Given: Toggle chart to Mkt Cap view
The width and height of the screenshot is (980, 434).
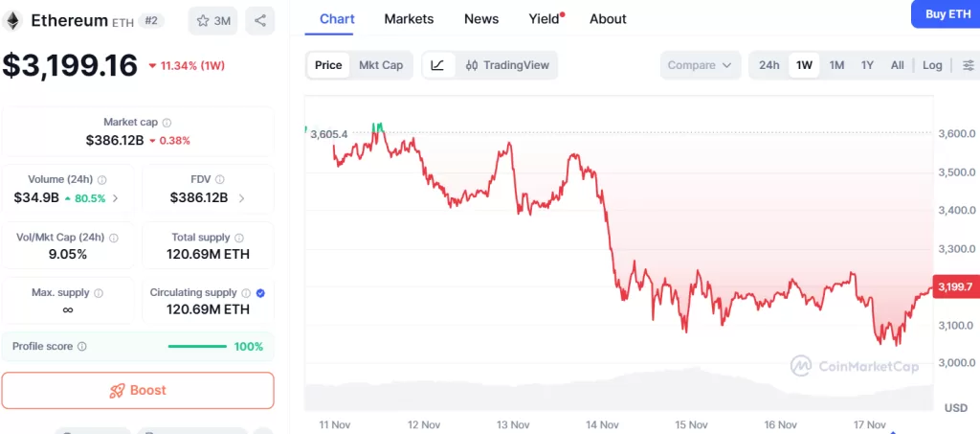Looking at the screenshot, I should [x=381, y=65].
